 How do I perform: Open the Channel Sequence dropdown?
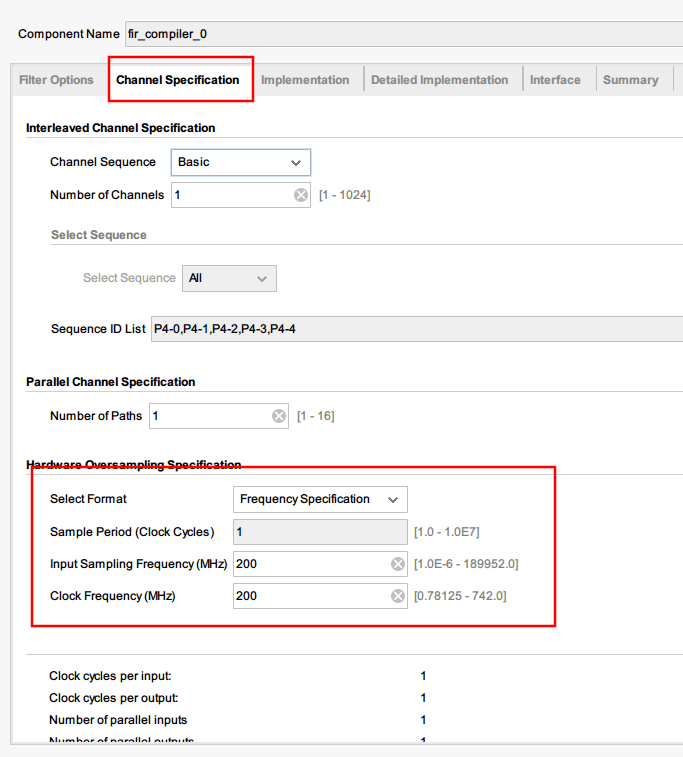click(241, 162)
